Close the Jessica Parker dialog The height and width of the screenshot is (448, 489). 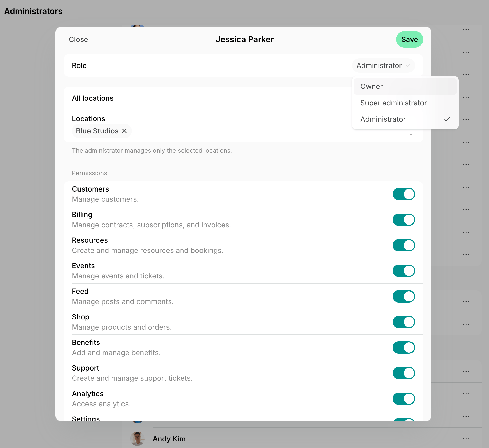coord(78,39)
